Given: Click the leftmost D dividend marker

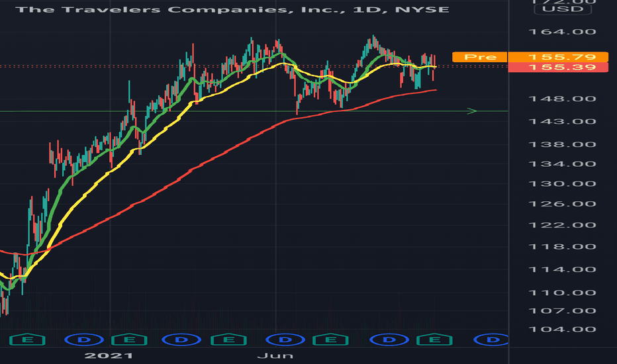Looking at the screenshot, I should (x=84, y=340).
